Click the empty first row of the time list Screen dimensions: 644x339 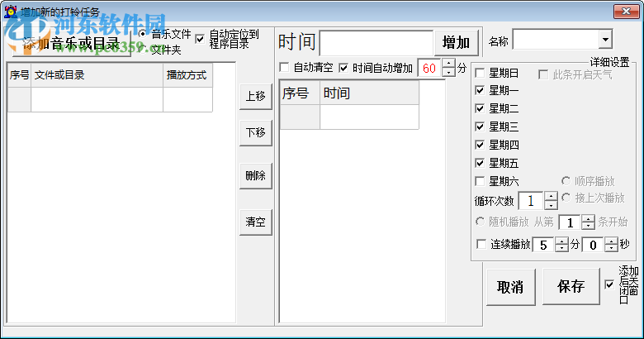coord(349,117)
